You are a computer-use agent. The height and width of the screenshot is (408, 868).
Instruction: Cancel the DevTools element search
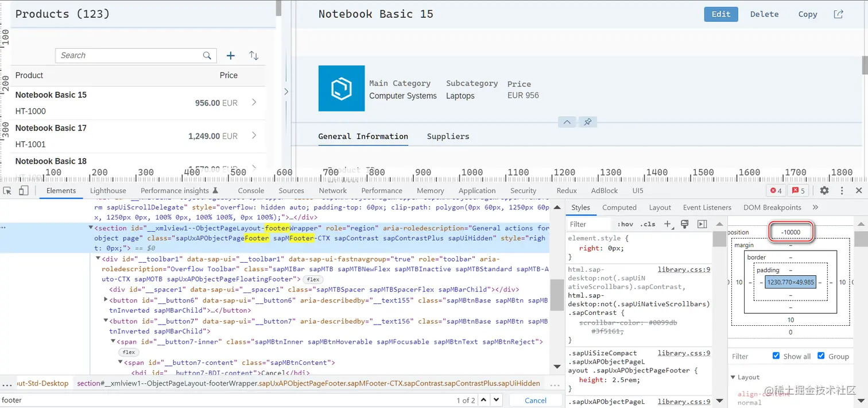[x=536, y=401]
